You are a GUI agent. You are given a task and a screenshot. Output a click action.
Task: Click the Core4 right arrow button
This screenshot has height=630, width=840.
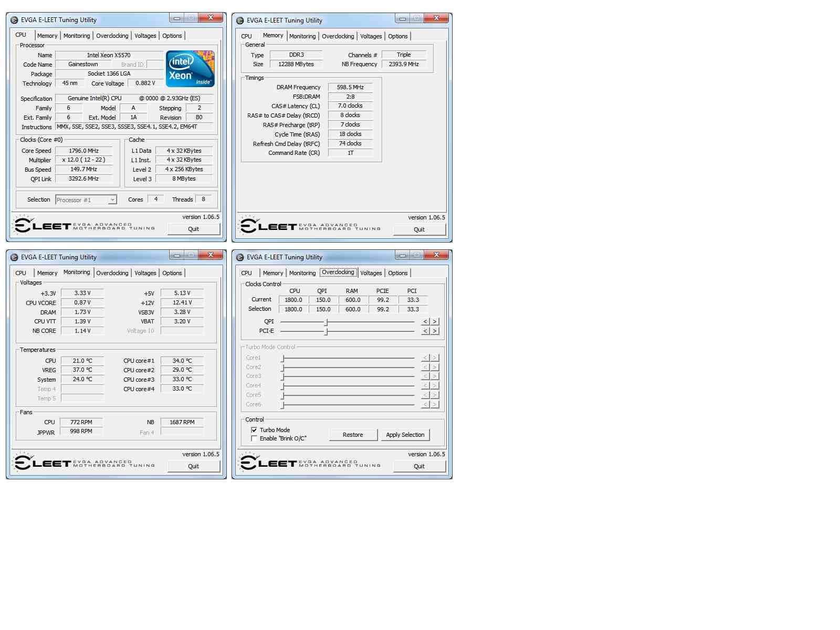click(x=435, y=386)
